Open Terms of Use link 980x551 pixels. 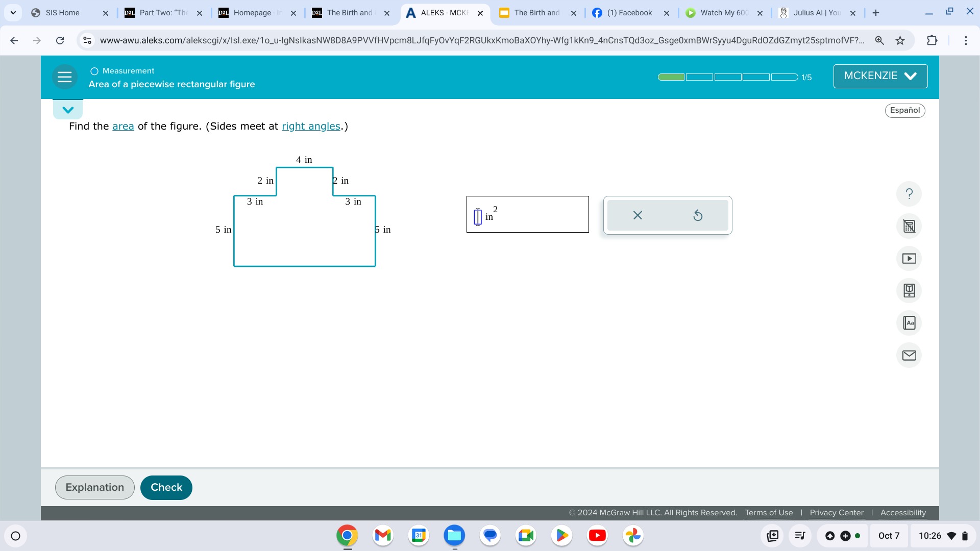pos(769,513)
